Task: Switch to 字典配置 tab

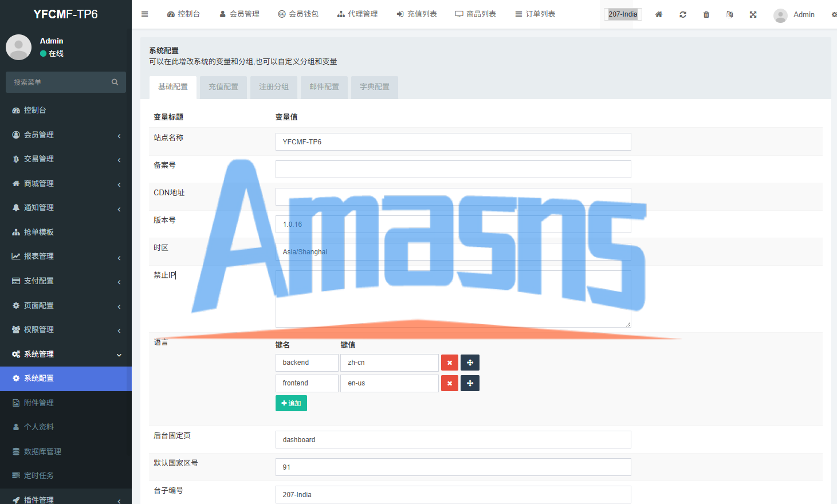Action: [375, 87]
